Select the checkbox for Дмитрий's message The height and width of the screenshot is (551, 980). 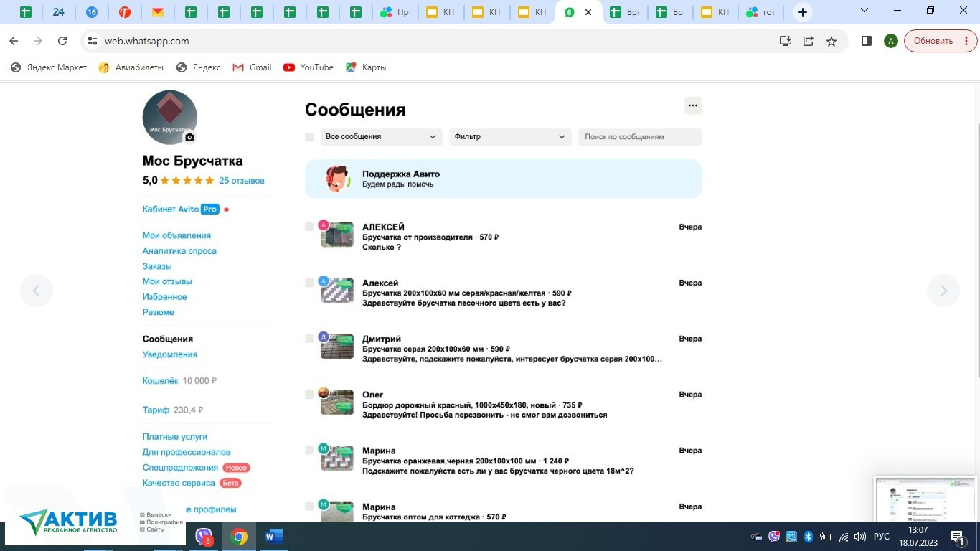309,339
